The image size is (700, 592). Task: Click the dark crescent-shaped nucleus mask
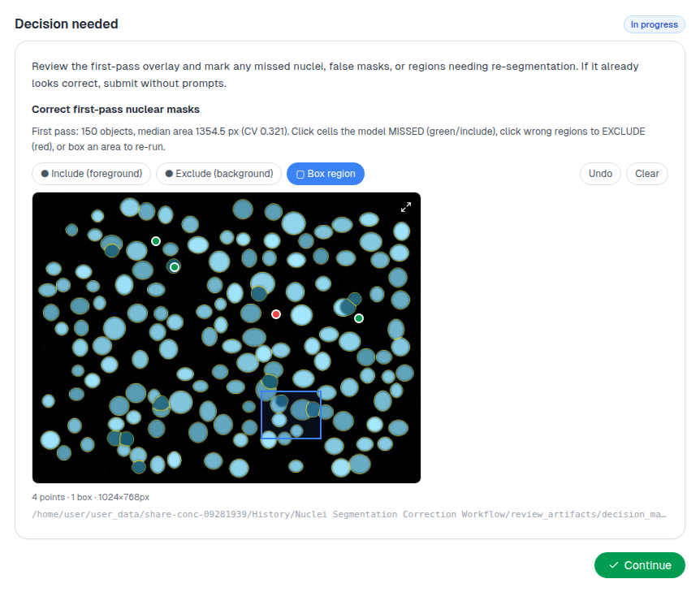pyautogui.click(x=344, y=307)
